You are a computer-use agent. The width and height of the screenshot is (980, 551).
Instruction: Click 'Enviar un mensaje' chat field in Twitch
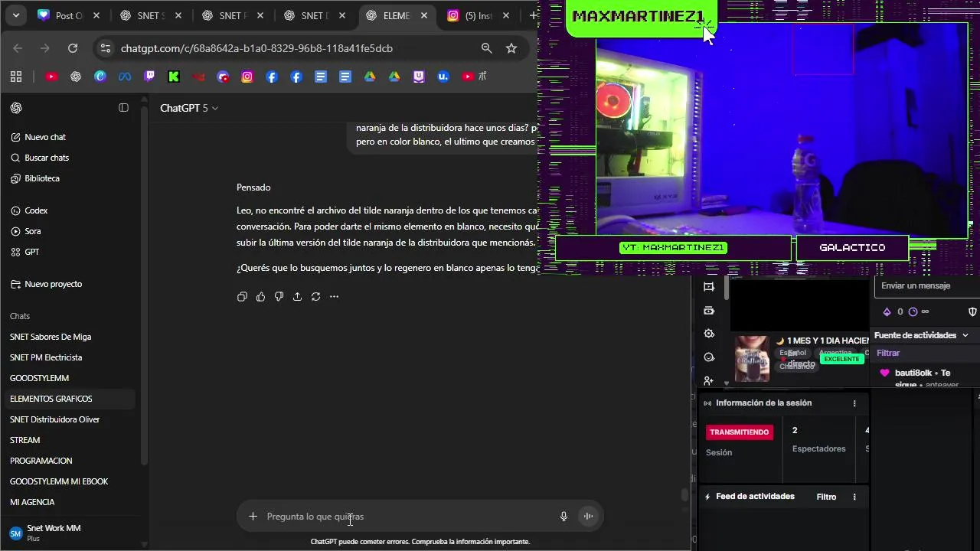[927, 285]
